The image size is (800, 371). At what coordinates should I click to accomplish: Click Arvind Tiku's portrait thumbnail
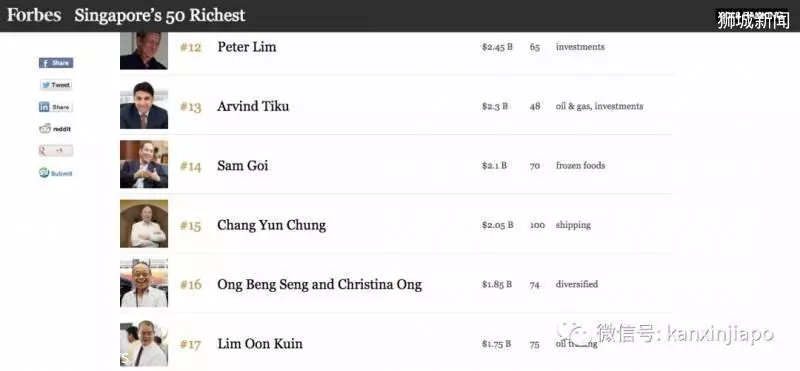pyautogui.click(x=144, y=105)
